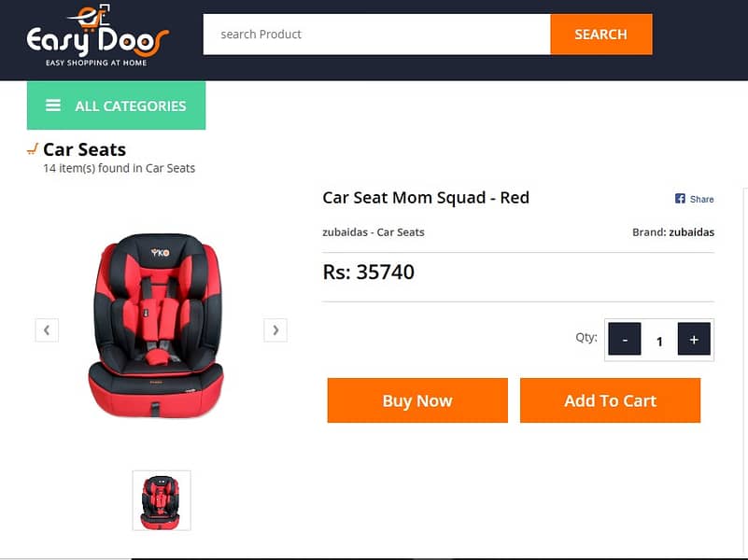Click the minus button to decrease quantity
Screen dimensions: 748x560
(x=624, y=339)
